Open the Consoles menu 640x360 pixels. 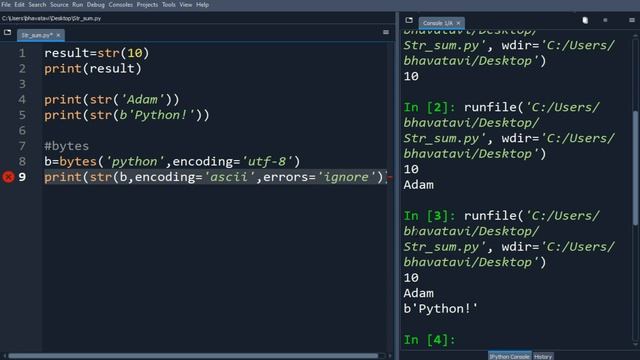(x=120, y=5)
